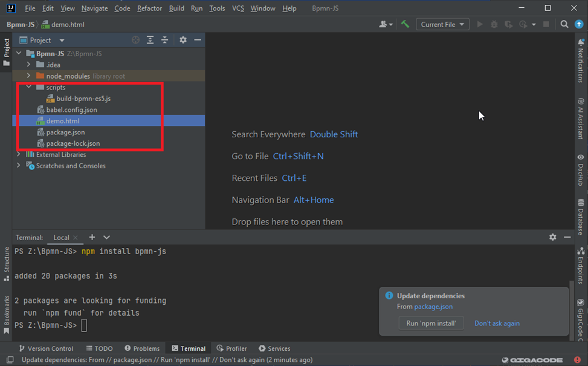
Task: Open the Code With Me user icon
Action: [386, 24]
